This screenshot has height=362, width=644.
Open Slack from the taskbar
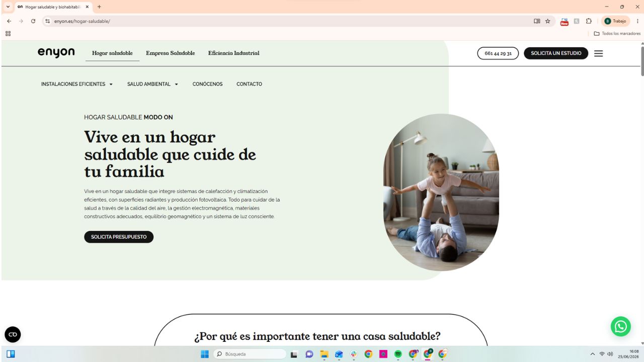(354, 354)
